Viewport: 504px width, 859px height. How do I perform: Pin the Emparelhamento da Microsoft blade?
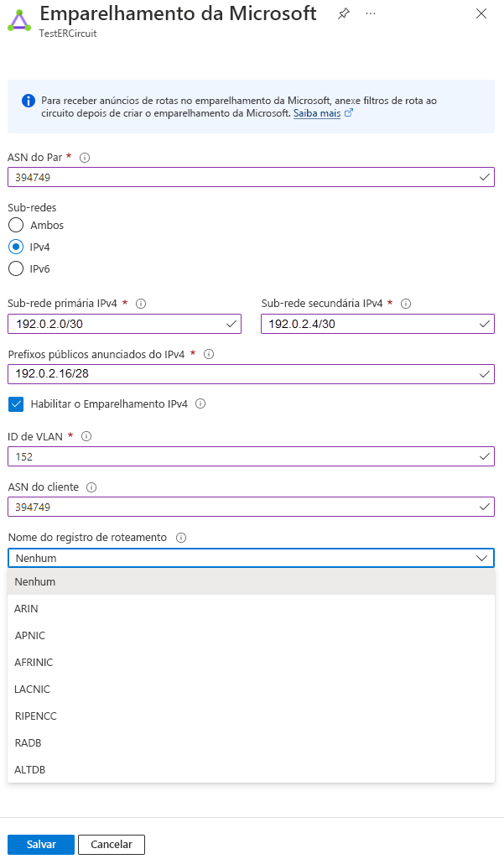[343, 13]
